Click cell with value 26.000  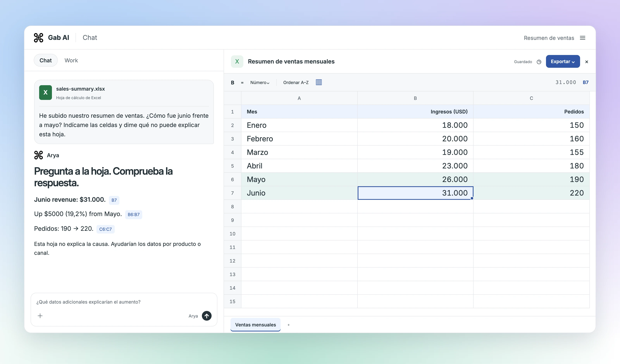pyautogui.click(x=415, y=179)
